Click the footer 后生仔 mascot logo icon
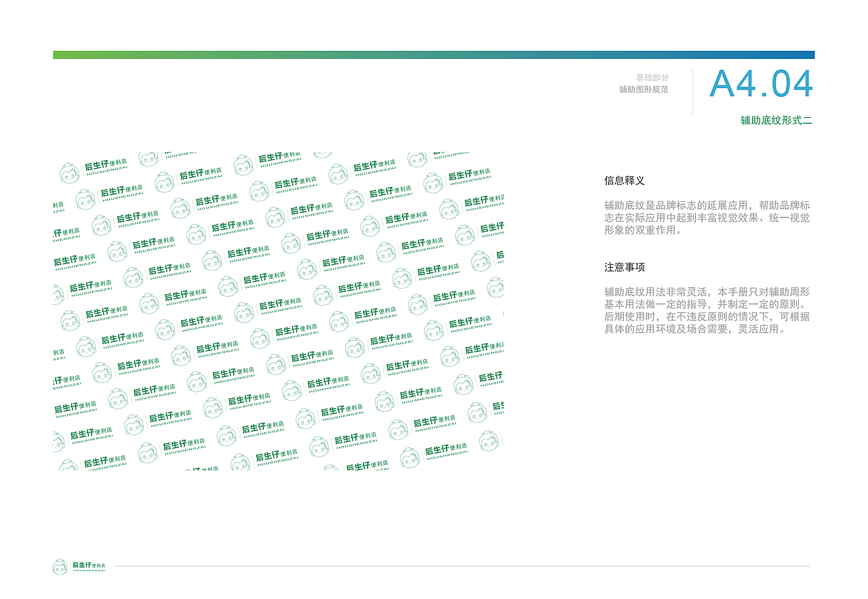Viewport: 868px width, 599px height. click(x=60, y=566)
